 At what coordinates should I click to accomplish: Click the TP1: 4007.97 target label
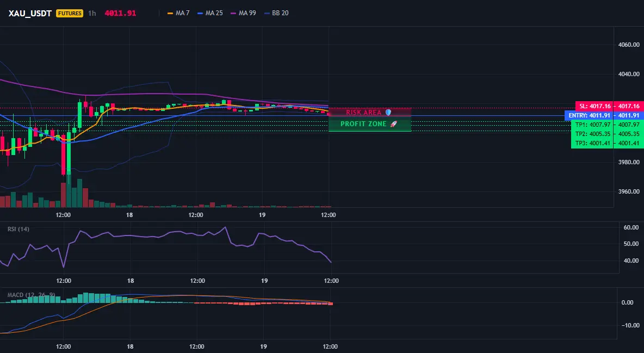coord(593,125)
